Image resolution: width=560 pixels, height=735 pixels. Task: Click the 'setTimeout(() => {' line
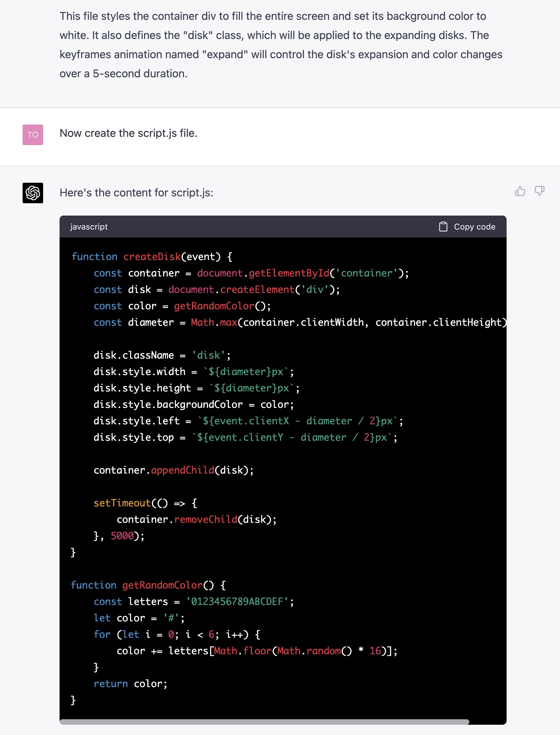coord(145,503)
